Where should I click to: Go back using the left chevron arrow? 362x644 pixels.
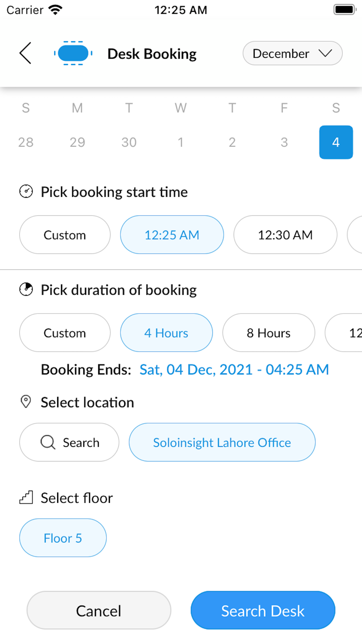[25, 53]
